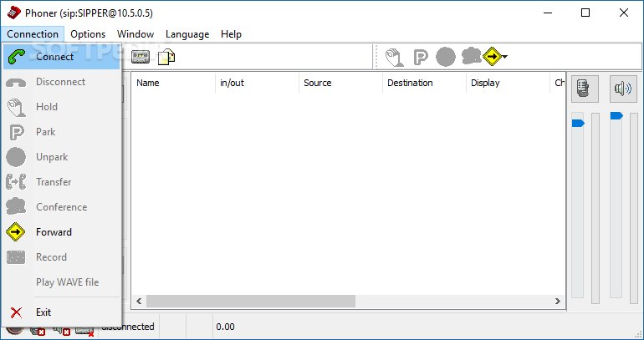Viewport: 644px width, 340px height.
Task: Click the horizontal scrollbar right arrow
Action: pos(557,301)
